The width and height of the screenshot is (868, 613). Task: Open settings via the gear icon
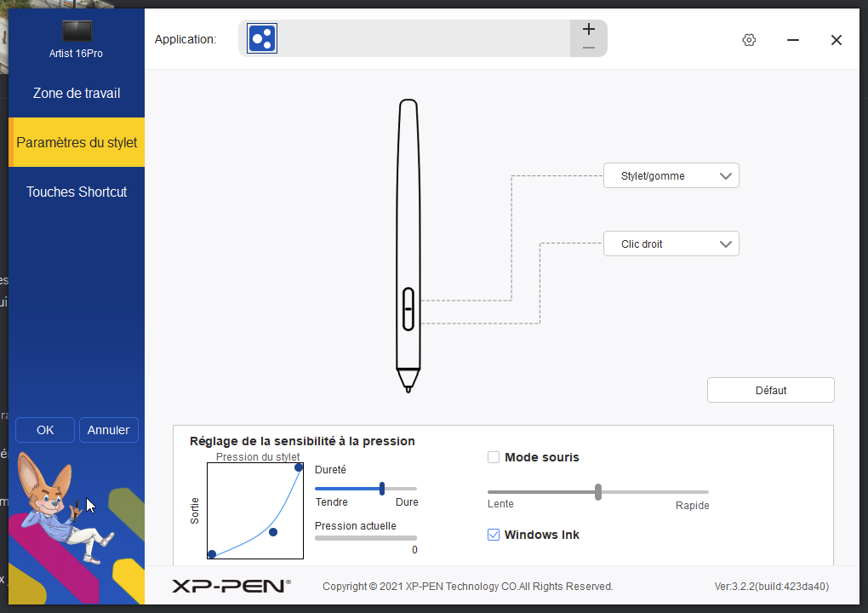click(x=749, y=40)
